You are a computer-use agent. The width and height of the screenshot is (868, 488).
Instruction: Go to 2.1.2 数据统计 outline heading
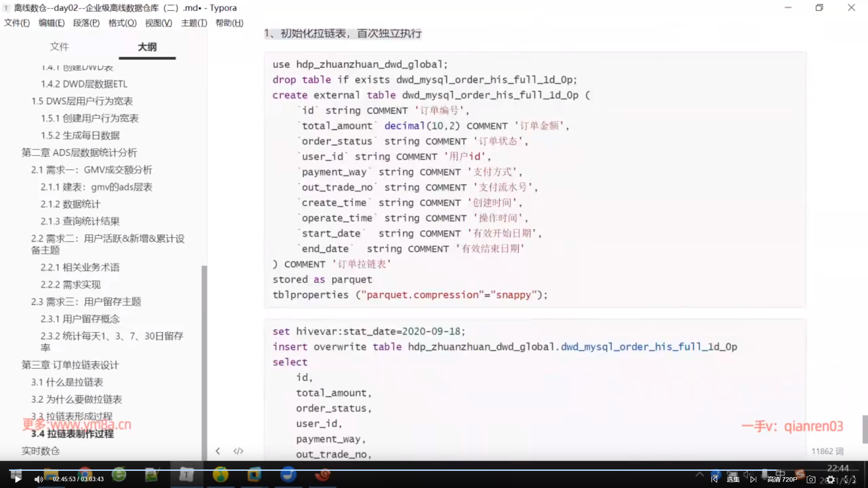click(70, 204)
